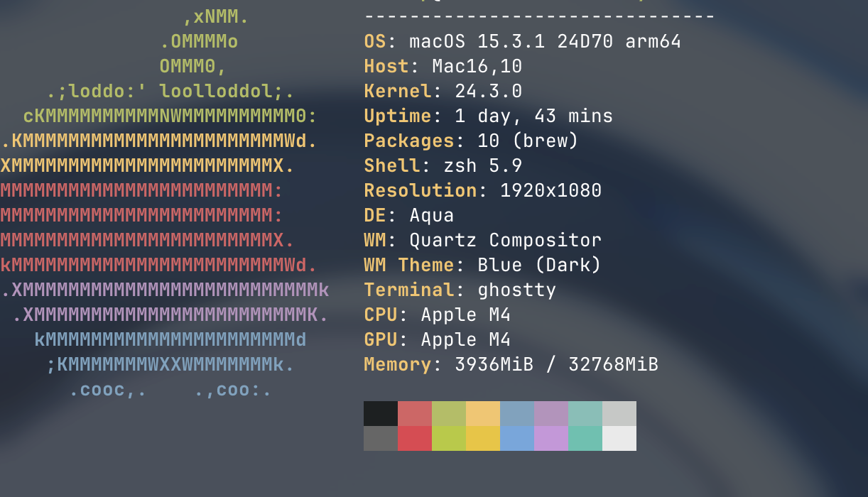Choose the bright red swatch in the bottom palette row
This screenshot has height=497, width=868.
(415, 438)
